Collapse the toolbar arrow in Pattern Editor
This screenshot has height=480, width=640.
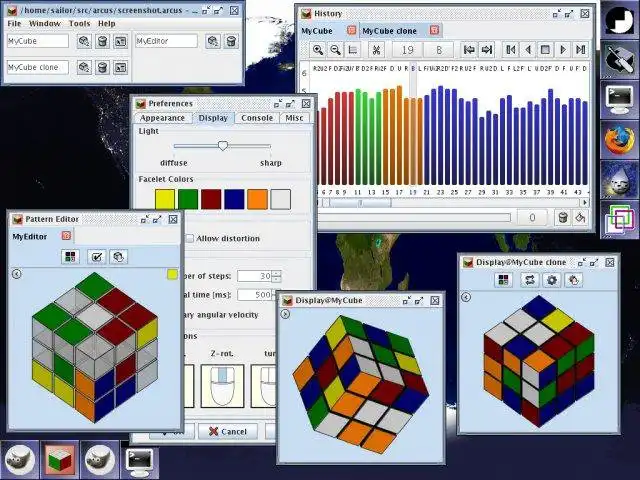click(16, 274)
